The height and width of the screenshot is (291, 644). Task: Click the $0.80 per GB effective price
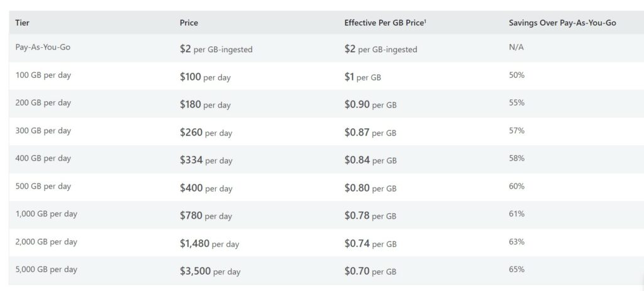point(370,188)
